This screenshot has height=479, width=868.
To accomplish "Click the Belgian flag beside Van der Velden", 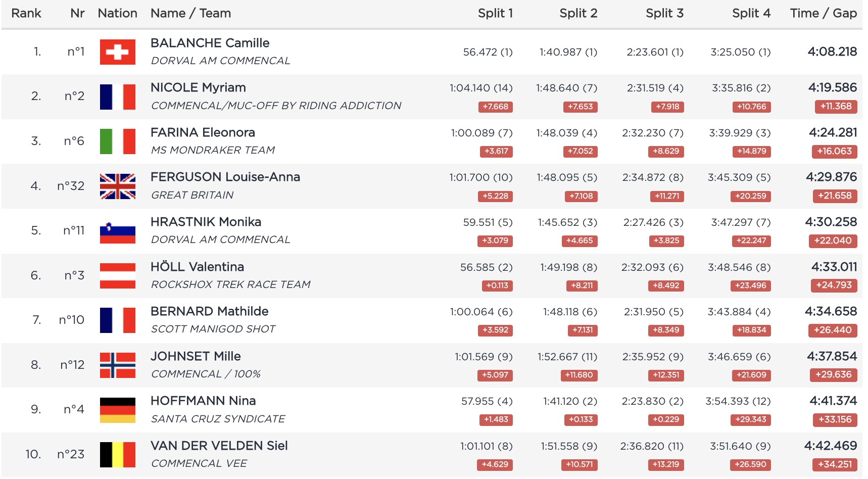I will point(117,454).
